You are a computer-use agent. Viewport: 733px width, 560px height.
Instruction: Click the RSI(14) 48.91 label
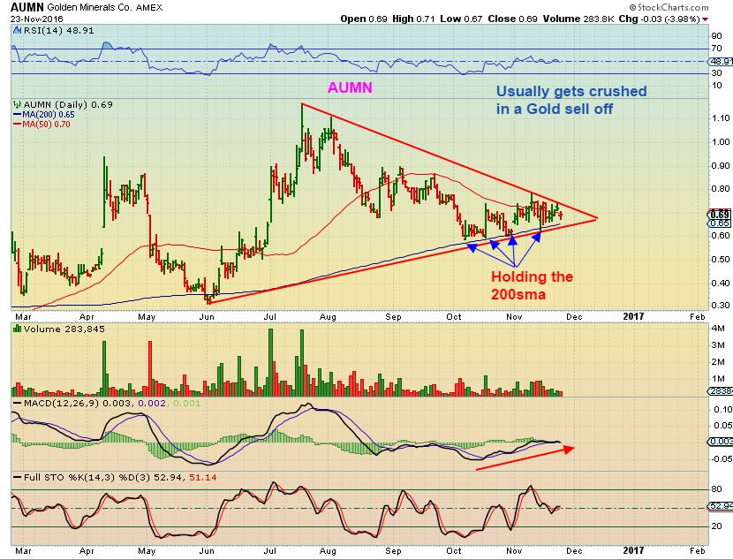point(59,30)
